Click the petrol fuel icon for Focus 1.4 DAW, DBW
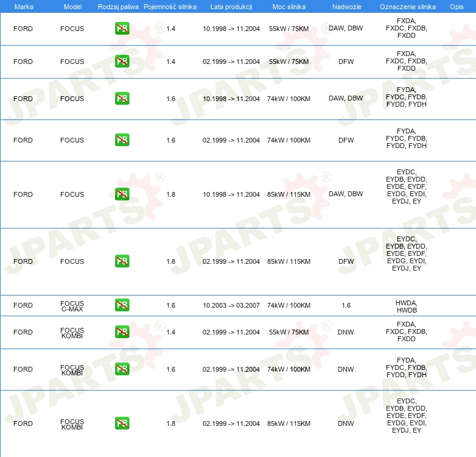Viewport: 476px width, 457px height. click(x=122, y=28)
